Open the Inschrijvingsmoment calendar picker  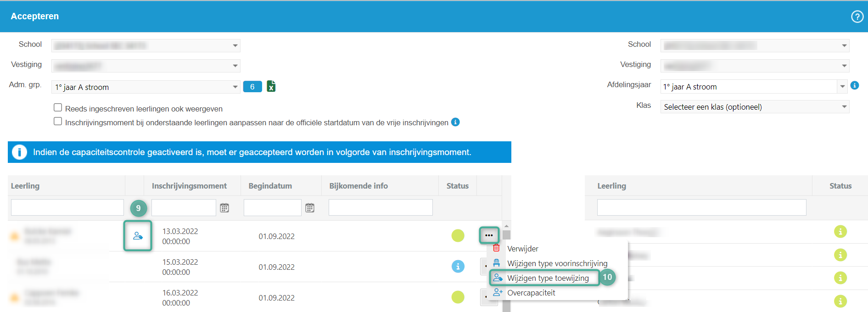point(224,208)
